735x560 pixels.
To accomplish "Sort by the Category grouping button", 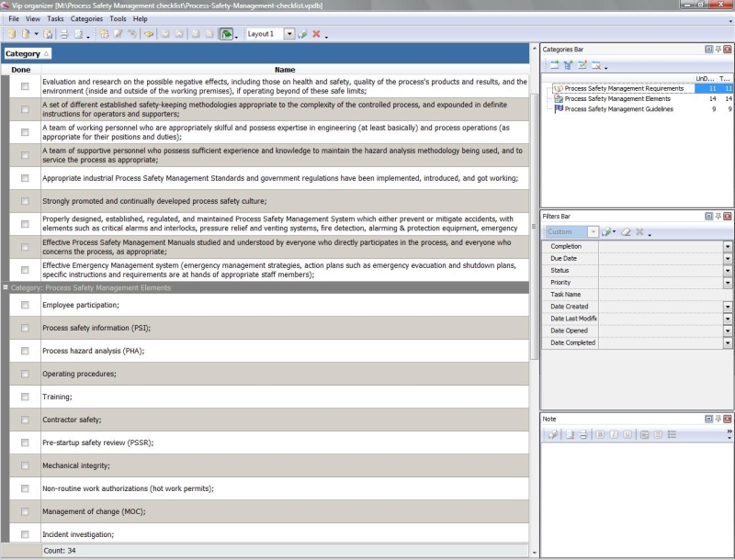I will (28, 53).
